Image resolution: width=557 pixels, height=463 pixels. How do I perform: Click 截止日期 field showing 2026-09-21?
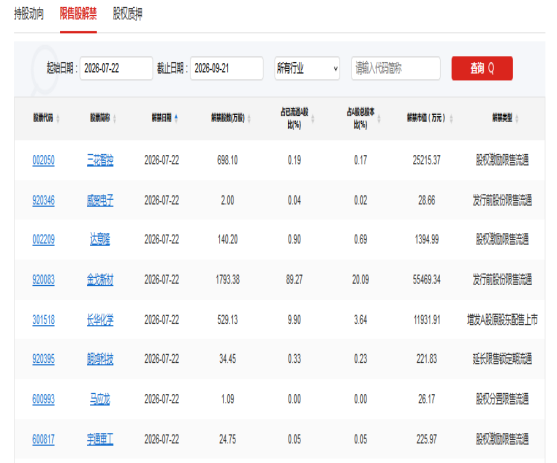point(227,68)
